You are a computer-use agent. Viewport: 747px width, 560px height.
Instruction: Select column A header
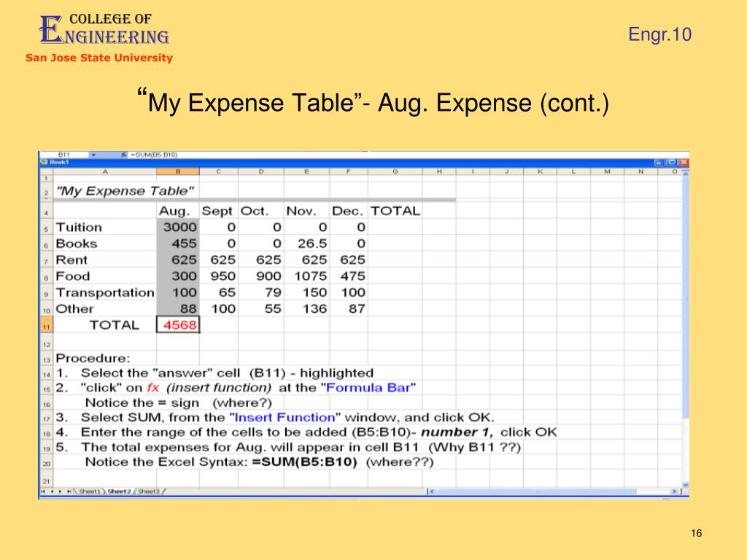[x=105, y=171]
